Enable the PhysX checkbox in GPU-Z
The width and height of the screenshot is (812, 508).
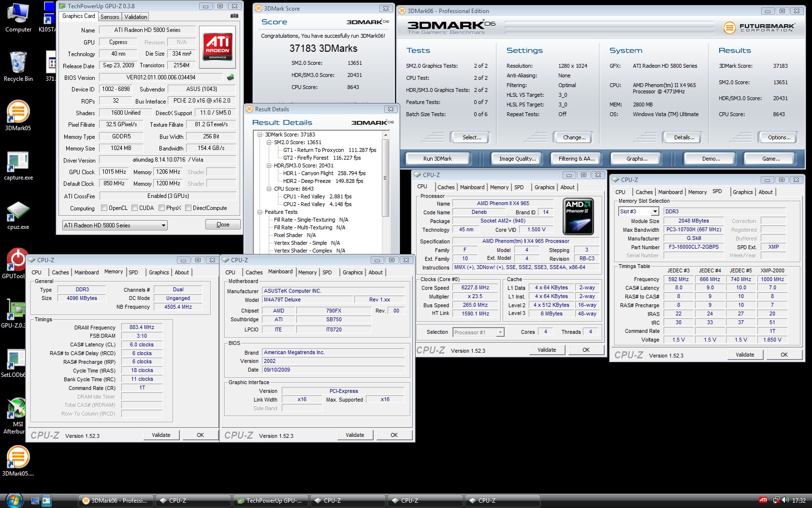161,208
